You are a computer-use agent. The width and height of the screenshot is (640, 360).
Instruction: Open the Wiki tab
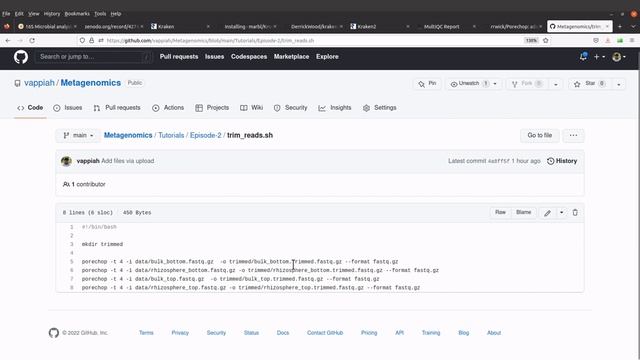[x=251, y=108]
